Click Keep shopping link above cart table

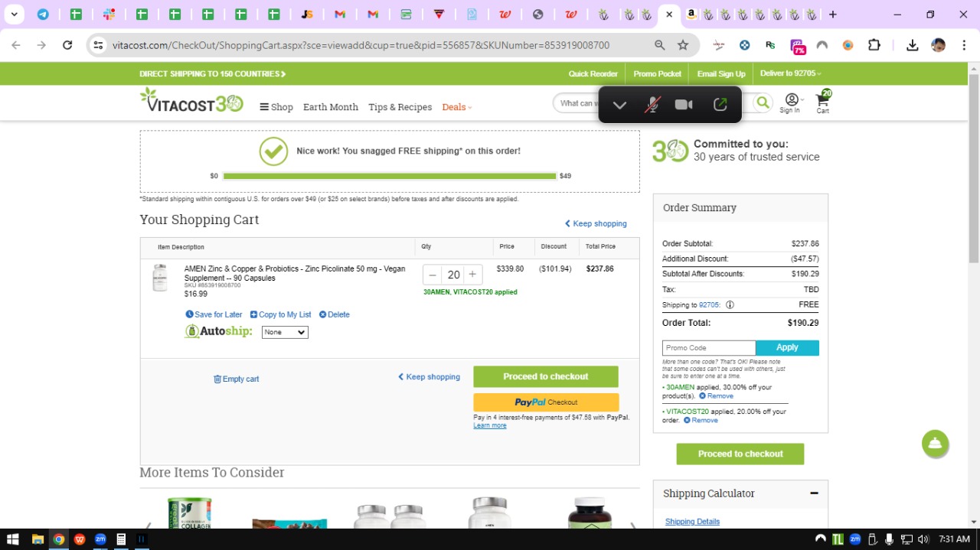point(596,223)
